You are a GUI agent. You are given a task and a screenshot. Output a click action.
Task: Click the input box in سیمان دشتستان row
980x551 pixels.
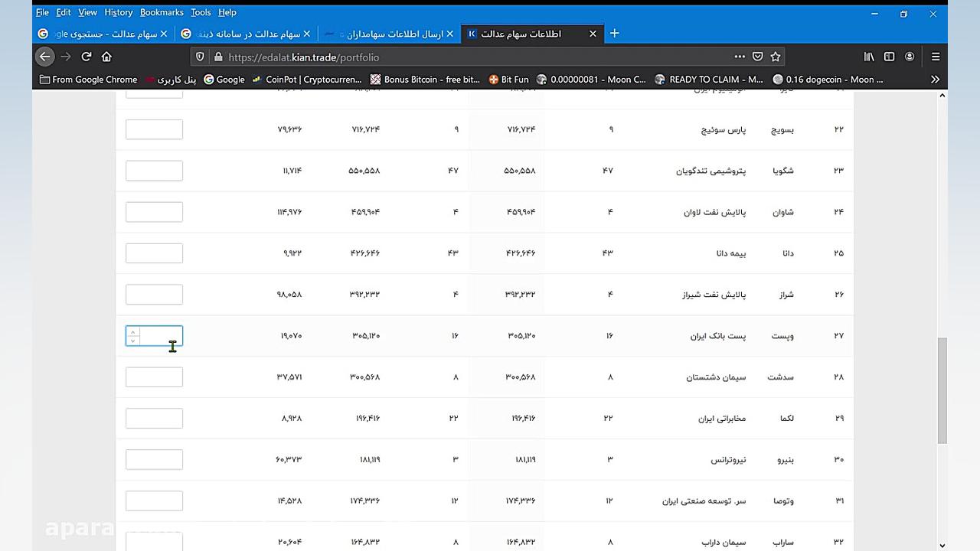click(x=154, y=377)
